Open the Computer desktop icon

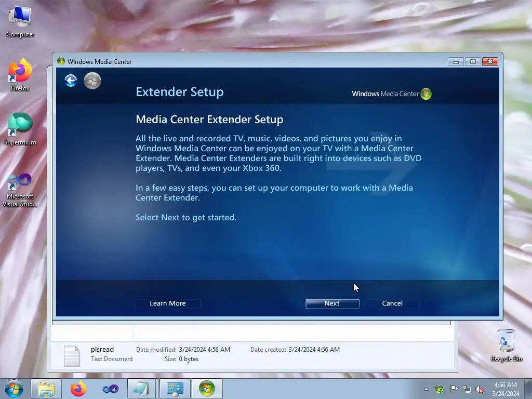(20, 22)
